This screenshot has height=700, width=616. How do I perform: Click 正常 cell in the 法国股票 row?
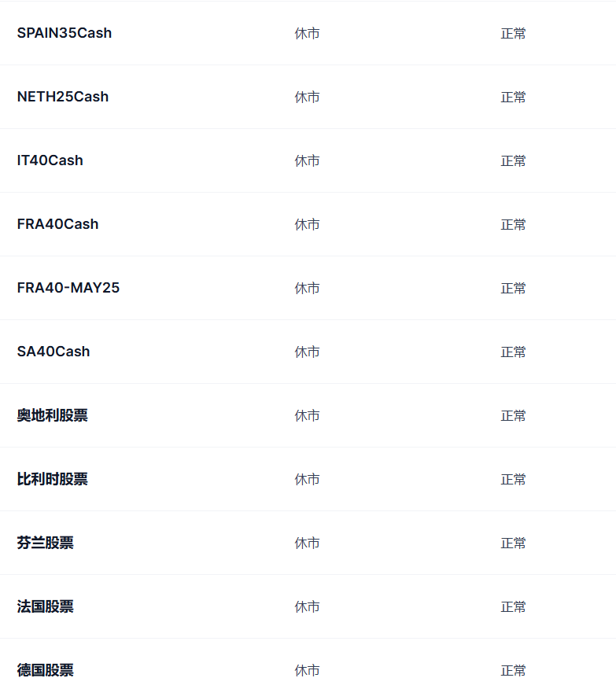coord(513,607)
